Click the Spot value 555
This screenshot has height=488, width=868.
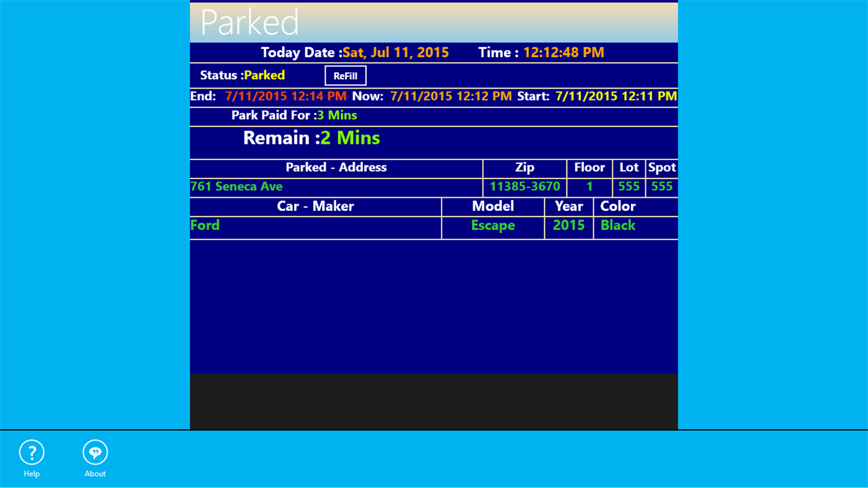pyautogui.click(x=661, y=186)
